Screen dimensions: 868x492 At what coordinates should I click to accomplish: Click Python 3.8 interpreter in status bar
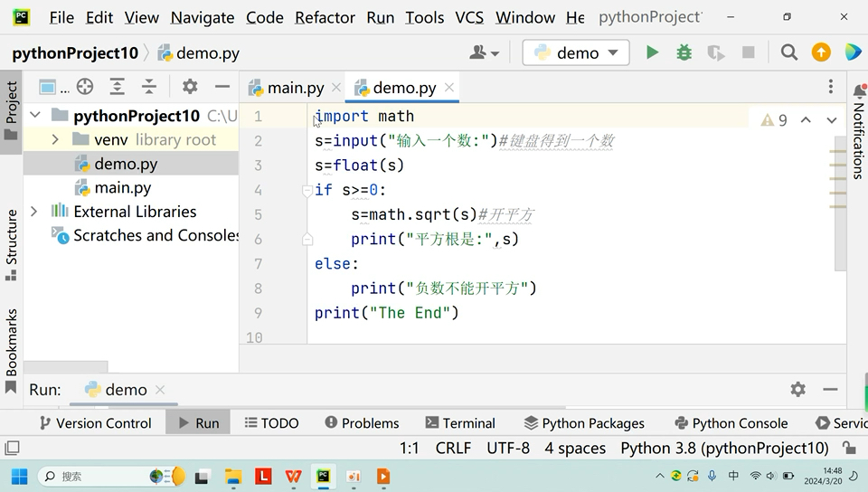pos(724,448)
